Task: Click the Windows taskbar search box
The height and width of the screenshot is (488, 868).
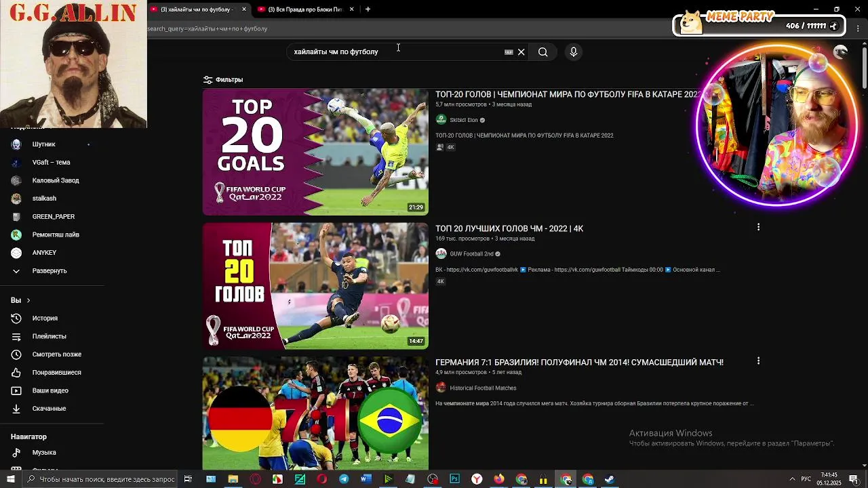Action: click(100, 479)
